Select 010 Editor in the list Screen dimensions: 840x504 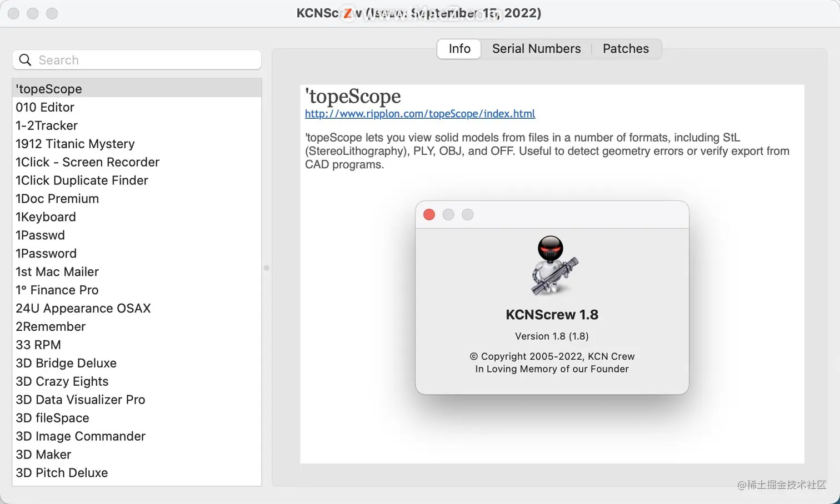(x=137, y=107)
